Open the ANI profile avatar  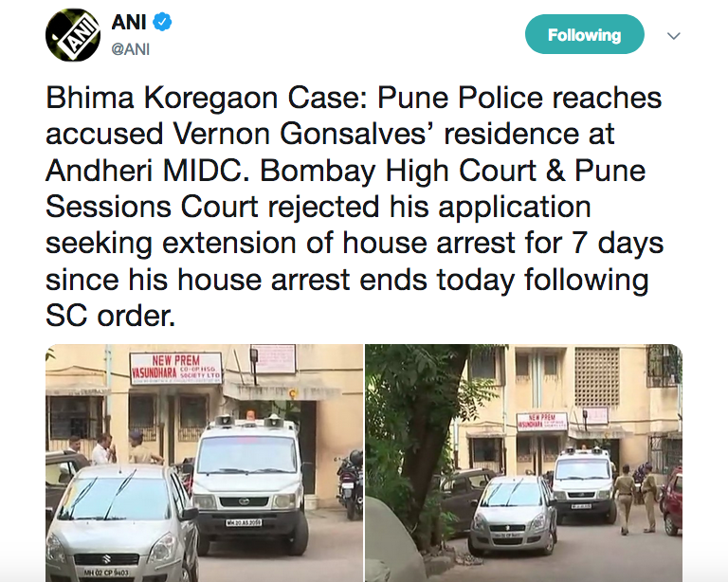pos(73,35)
